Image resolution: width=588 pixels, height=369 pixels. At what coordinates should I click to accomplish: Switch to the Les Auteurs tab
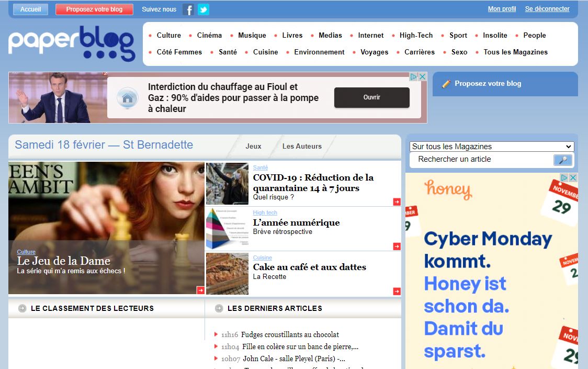pos(302,147)
